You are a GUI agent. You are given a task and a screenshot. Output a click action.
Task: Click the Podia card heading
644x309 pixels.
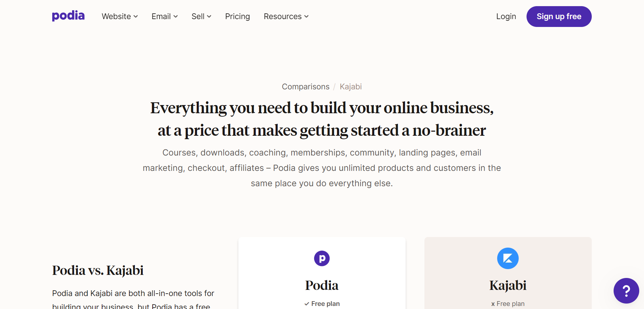(x=322, y=285)
